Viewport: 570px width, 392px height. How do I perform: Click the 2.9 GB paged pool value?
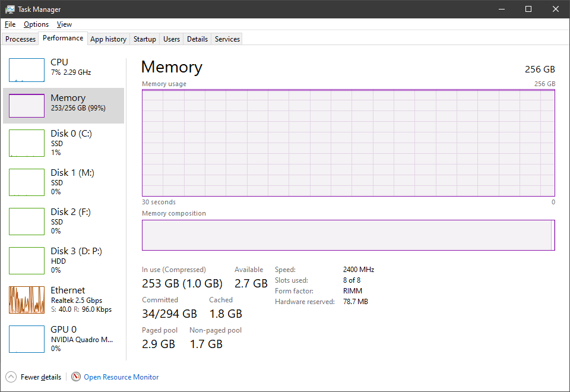click(x=159, y=344)
